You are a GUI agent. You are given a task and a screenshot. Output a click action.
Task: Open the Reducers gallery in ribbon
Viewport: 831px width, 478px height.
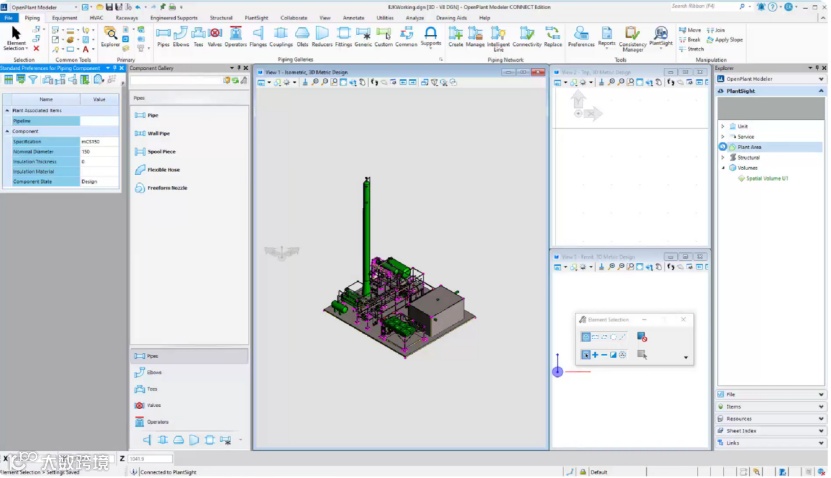322,37
